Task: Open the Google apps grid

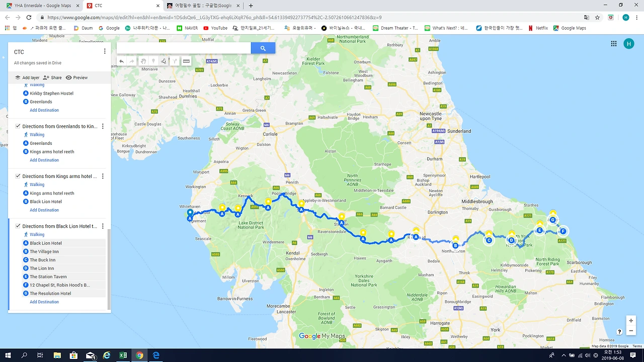Action: pos(614,44)
